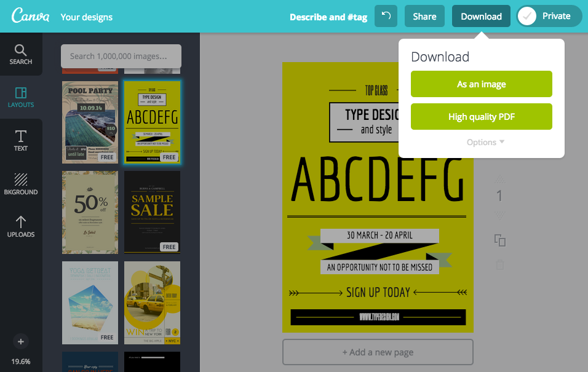The height and width of the screenshot is (372, 588).
Task: Select the yellow taxi NYC layout thumbnail
Action: (153, 303)
